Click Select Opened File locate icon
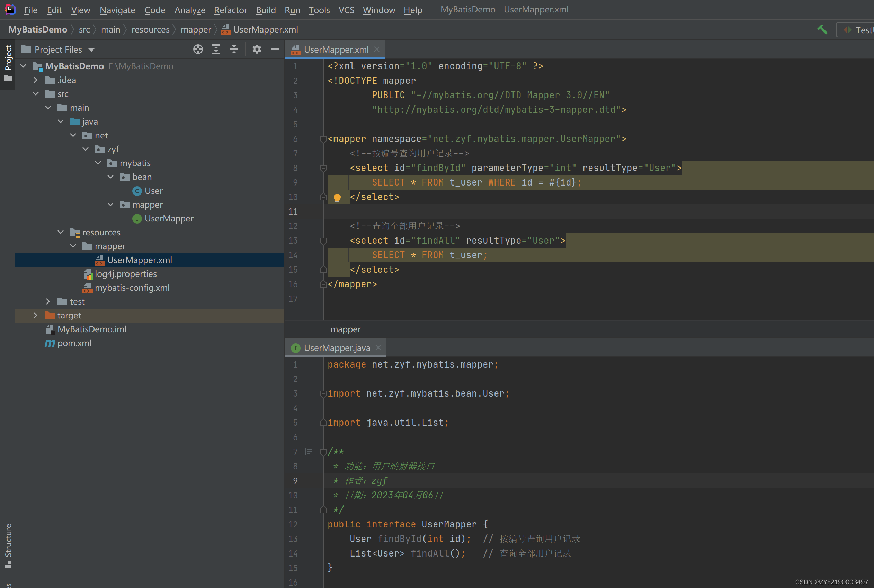 coord(198,49)
